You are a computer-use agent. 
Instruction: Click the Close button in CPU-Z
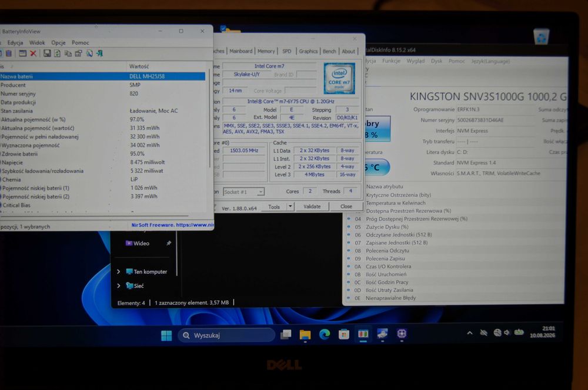pos(346,206)
